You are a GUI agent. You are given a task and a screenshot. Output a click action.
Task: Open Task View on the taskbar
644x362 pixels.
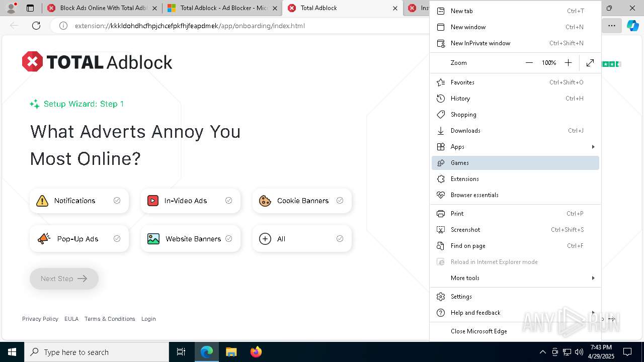point(181,352)
